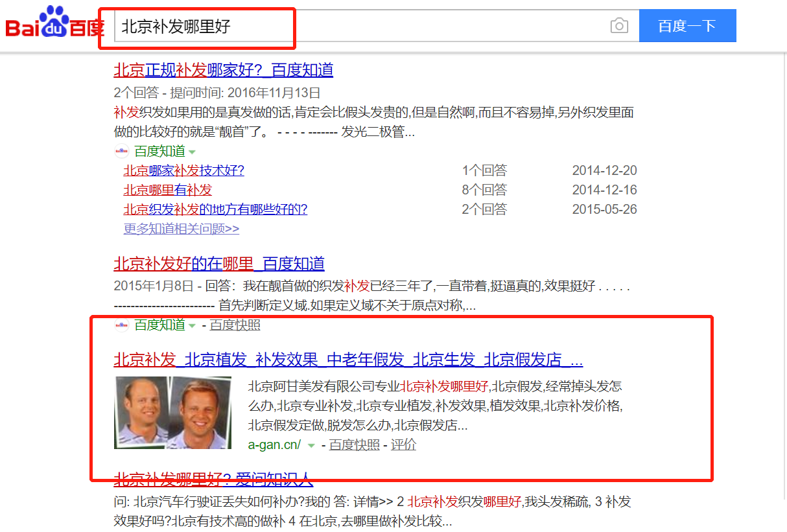The image size is (787, 532).
Task: Click the before-after hair thumbnail image
Action: coord(172,412)
